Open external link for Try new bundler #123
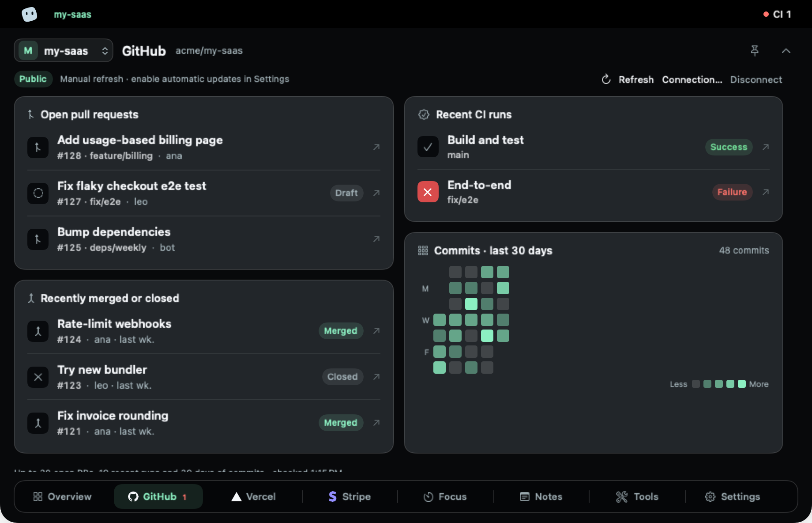The height and width of the screenshot is (523, 812). [x=376, y=377]
